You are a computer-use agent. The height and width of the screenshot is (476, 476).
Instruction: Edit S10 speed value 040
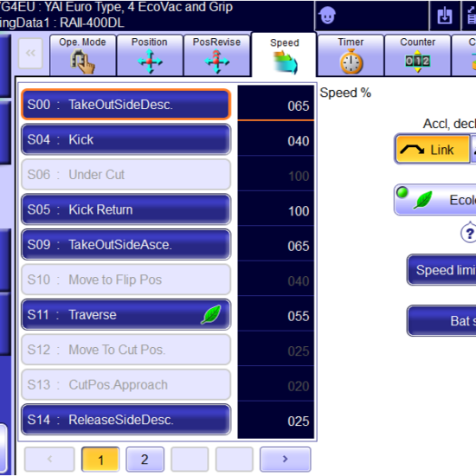pos(275,279)
